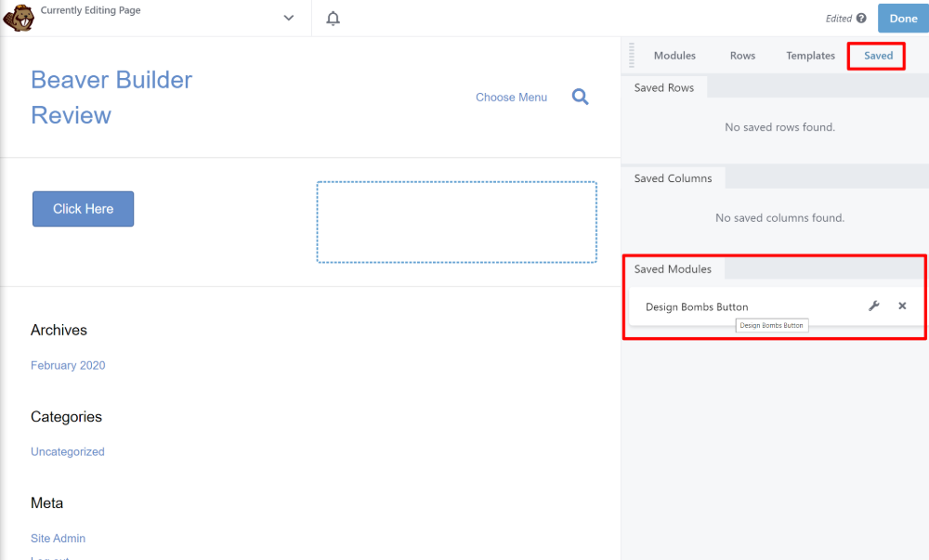The width and height of the screenshot is (929, 560).
Task: Grab the panel drag handle beside Modules
Action: pos(632,55)
